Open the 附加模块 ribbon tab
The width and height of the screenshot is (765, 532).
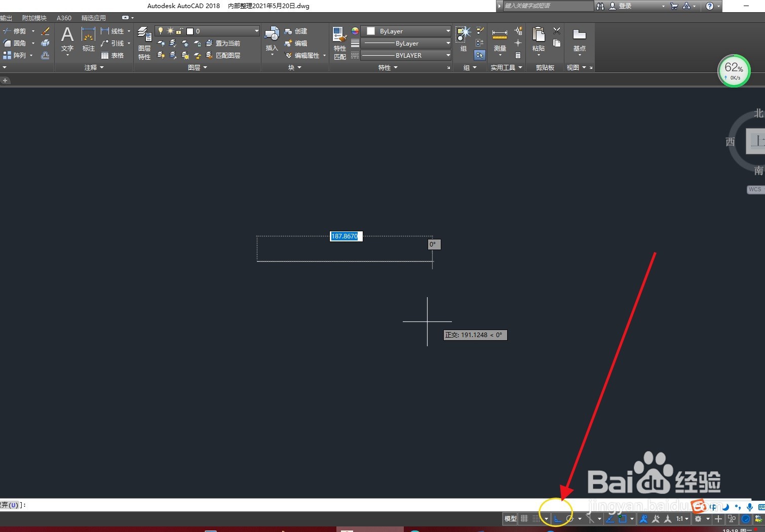(x=34, y=18)
